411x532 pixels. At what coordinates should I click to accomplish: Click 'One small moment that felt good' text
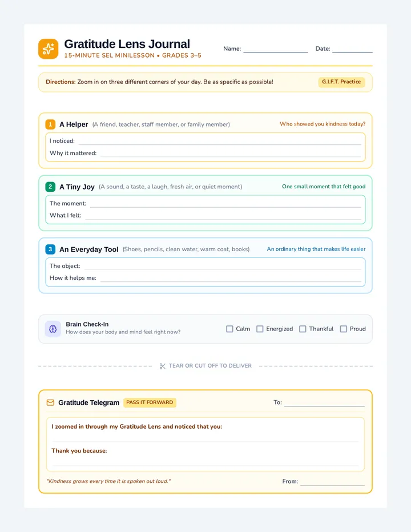coord(324,187)
